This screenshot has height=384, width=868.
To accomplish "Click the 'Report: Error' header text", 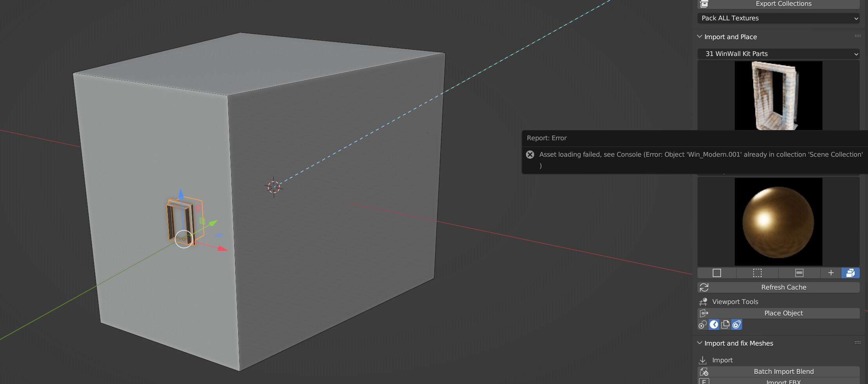I will [547, 138].
